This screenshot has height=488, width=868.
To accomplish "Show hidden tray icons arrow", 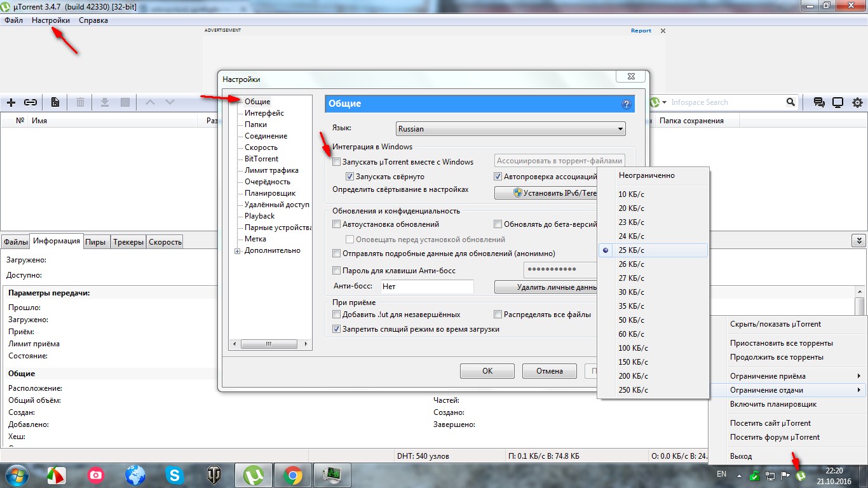I will (x=738, y=475).
